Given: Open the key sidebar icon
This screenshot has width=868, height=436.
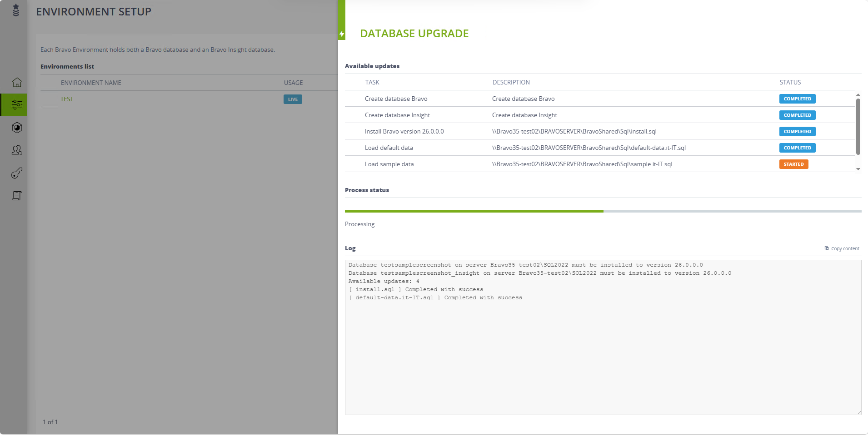Looking at the screenshot, I should pos(17,173).
